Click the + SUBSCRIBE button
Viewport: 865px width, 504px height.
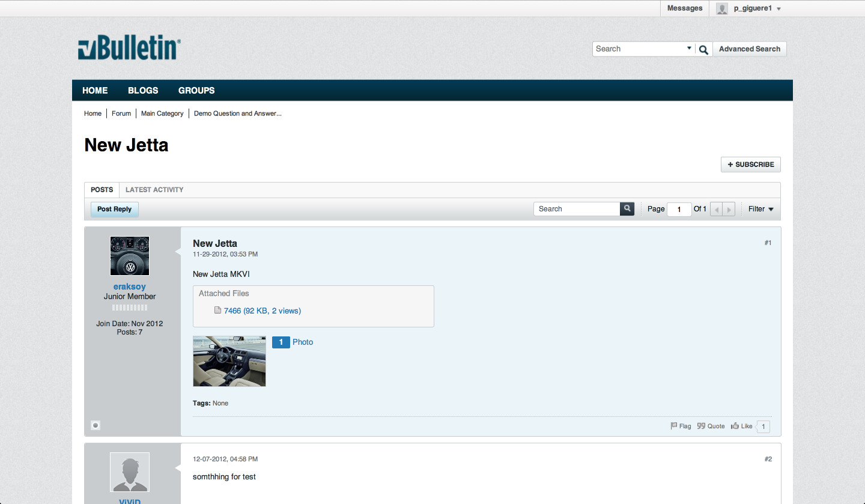(x=751, y=165)
